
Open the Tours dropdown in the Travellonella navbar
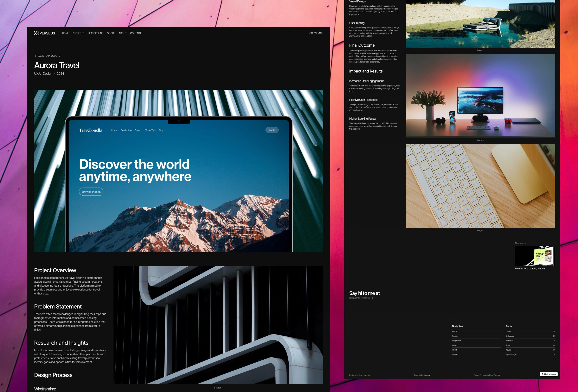[x=138, y=130]
